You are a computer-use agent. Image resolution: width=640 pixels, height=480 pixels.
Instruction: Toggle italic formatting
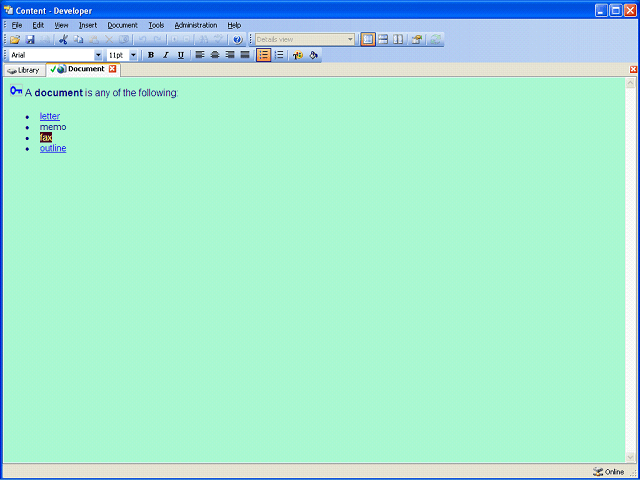coord(166,55)
